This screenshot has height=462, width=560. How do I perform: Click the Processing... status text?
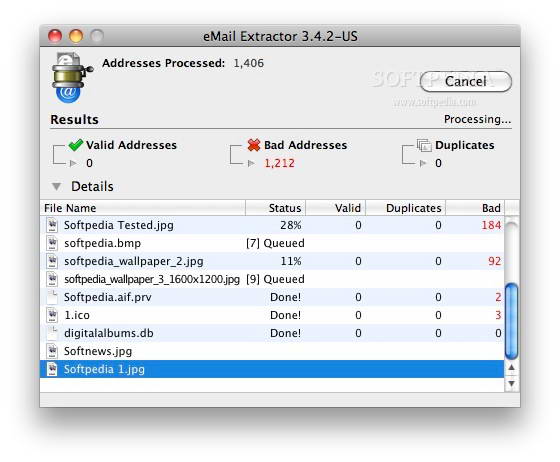click(x=477, y=119)
